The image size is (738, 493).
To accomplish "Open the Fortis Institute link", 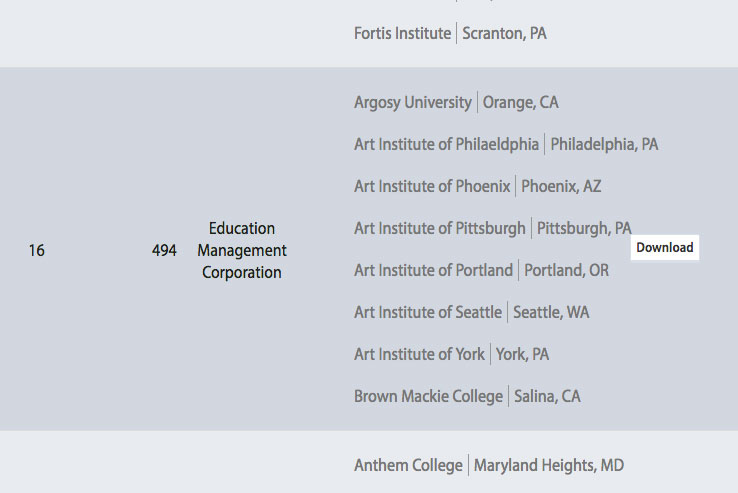I will coord(402,33).
